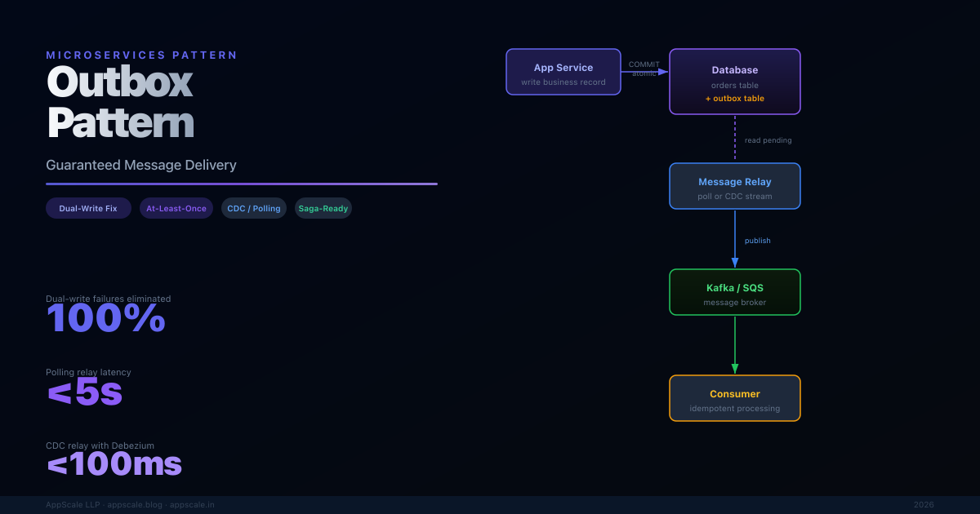Click the 'read pending' connector label
This screenshot has width=980, height=514.
tap(768, 140)
